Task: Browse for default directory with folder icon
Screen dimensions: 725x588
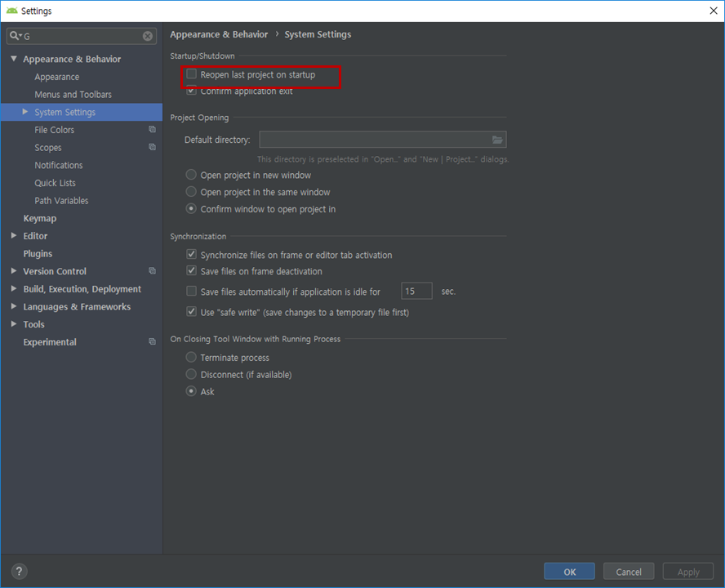Action: tap(497, 140)
